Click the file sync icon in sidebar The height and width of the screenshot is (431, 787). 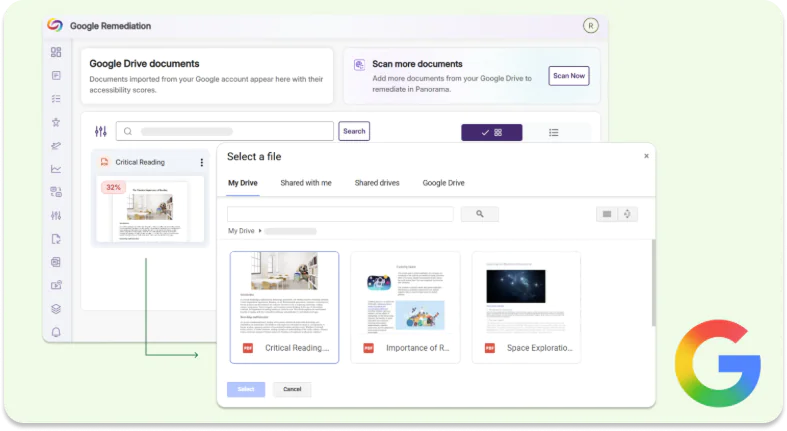[x=56, y=239]
